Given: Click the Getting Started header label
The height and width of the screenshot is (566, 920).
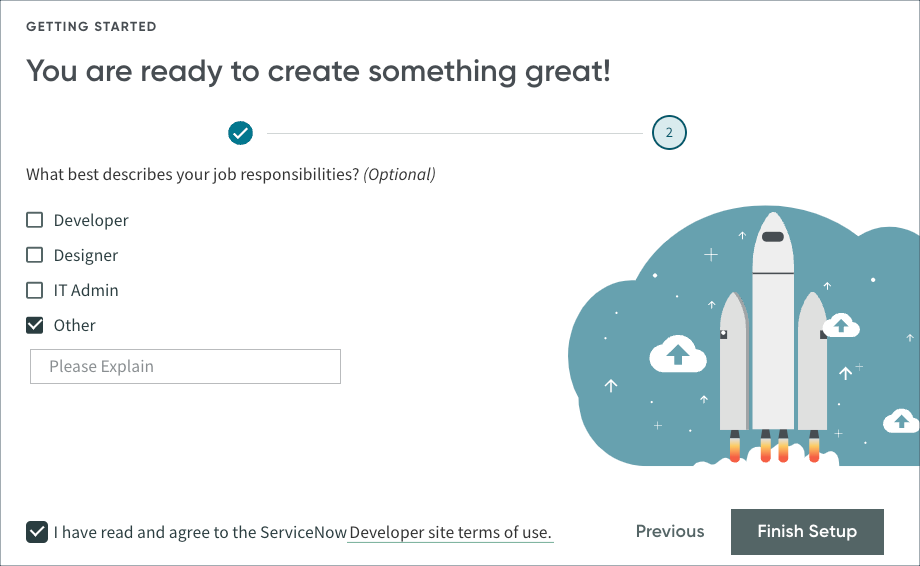Looking at the screenshot, I should (x=91, y=27).
